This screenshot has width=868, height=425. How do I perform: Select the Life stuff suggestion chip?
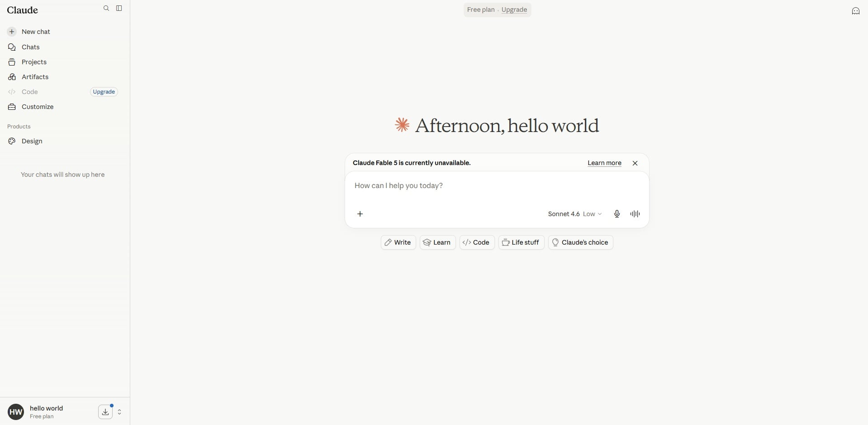pos(521,242)
